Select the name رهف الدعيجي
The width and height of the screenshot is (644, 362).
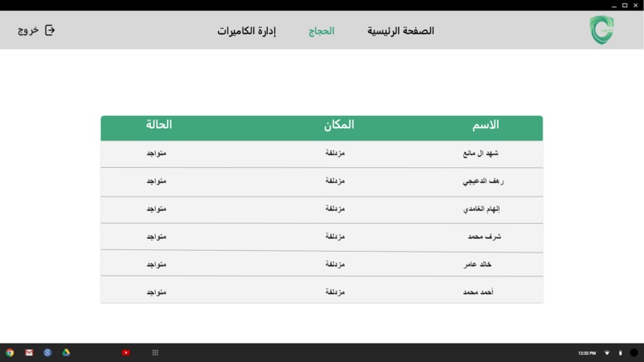(x=483, y=181)
